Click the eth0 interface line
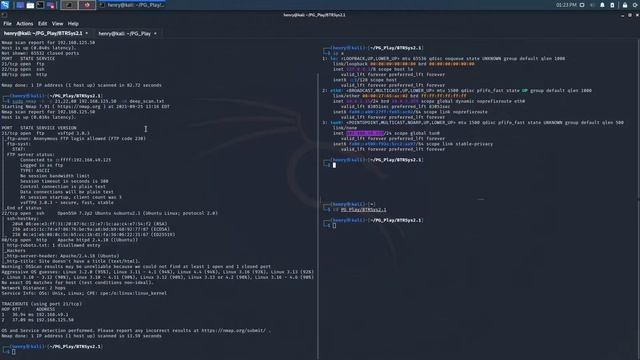640x360 pixels. (457, 91)
